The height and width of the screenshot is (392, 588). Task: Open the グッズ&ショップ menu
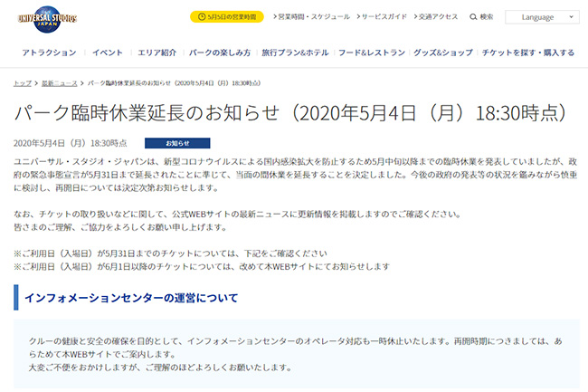tap(443, 53)
